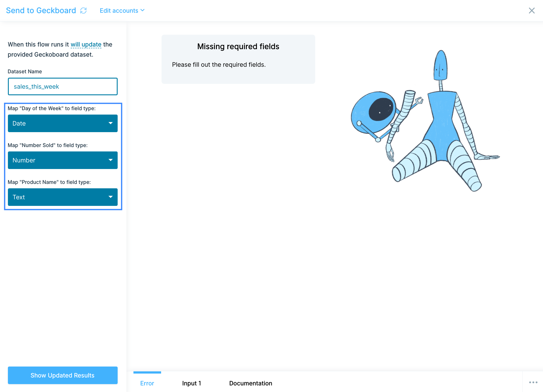Click the 'Map "Number Sold" to field type:' label
This screenshot has height=392, width=543.
tap(48, 145)
